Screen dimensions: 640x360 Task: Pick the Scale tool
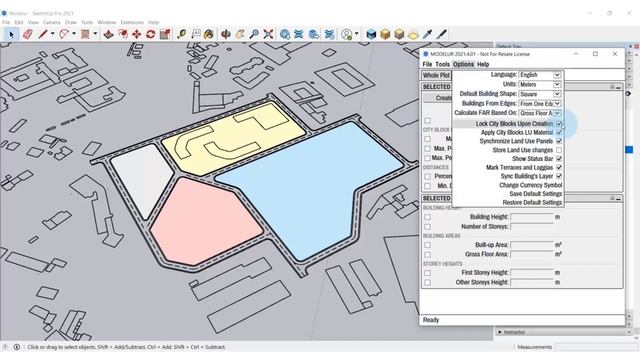click(165, 34)
